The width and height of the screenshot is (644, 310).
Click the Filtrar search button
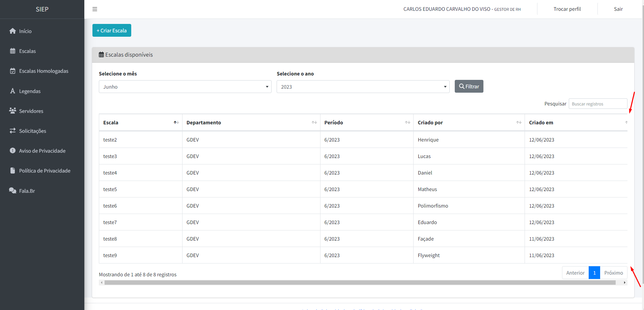point(469,86)
